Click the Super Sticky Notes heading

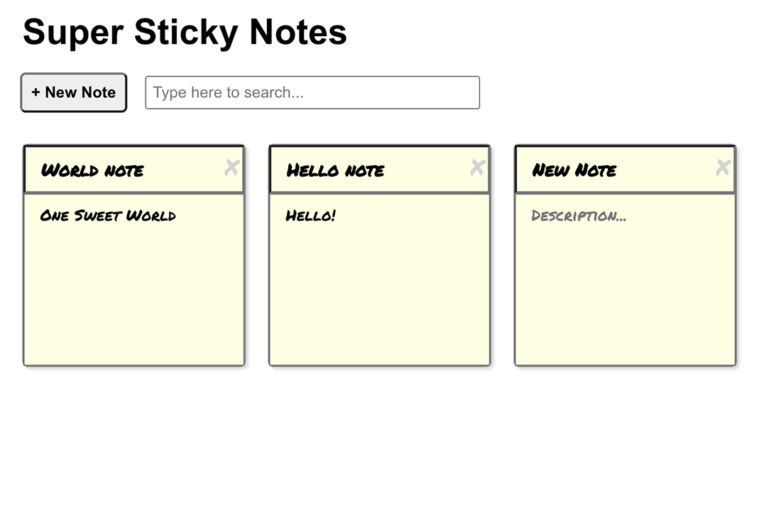[x=185, y=31]
